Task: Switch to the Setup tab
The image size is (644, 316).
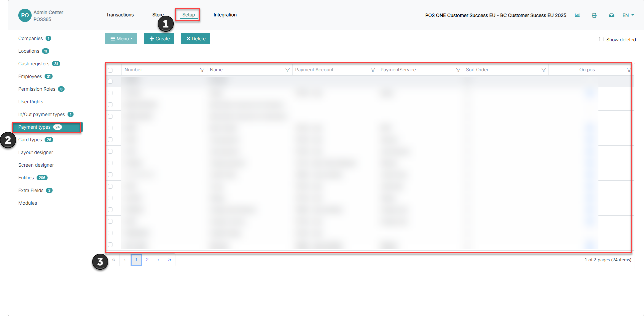Action: [188, 15]
